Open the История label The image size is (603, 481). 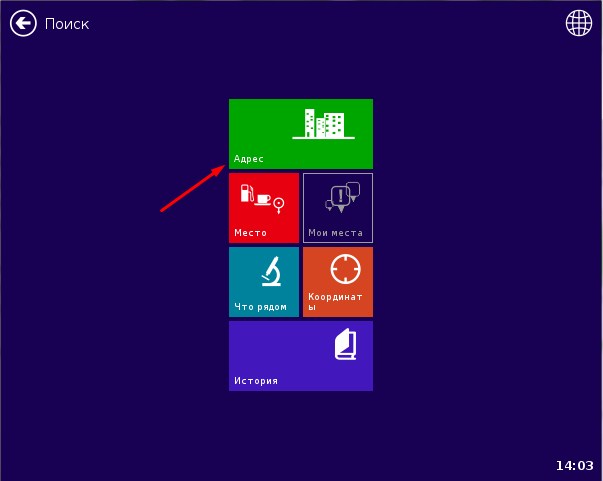pos(255,381)
